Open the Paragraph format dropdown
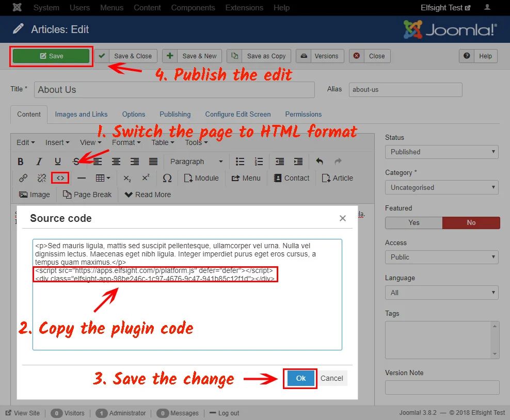Screen dimensions: 510x420 click(x=196, y=161)
